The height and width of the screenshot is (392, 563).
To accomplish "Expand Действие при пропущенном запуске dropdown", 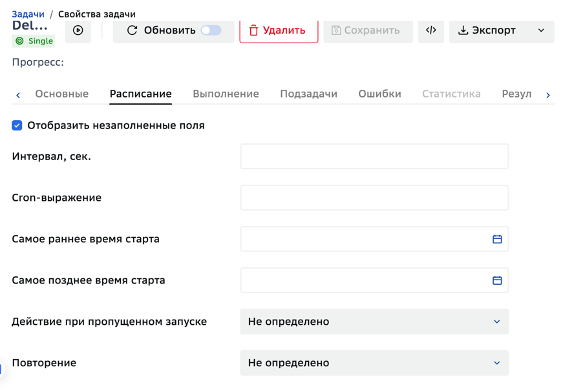I will click(374, 322).
